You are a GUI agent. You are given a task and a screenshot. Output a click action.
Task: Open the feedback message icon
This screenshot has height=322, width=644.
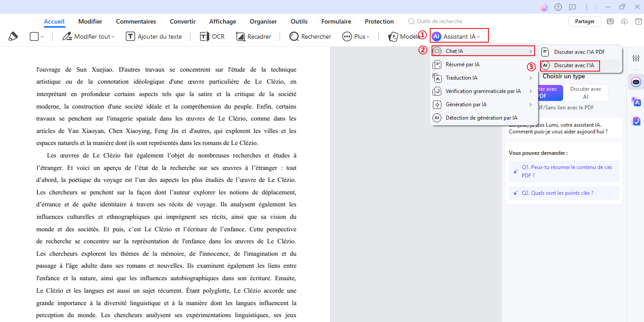pos(572,7)
